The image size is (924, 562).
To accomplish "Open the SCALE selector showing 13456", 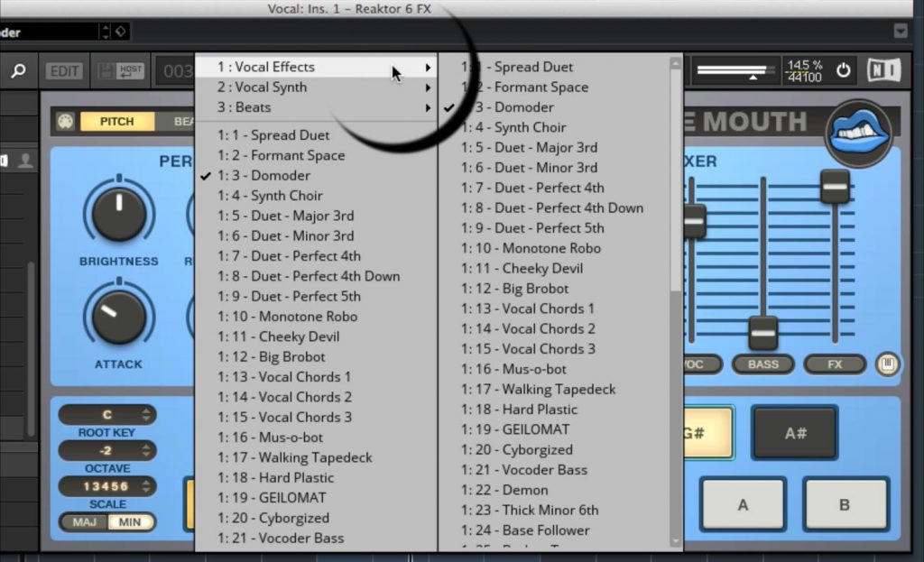I will [107, 486].
